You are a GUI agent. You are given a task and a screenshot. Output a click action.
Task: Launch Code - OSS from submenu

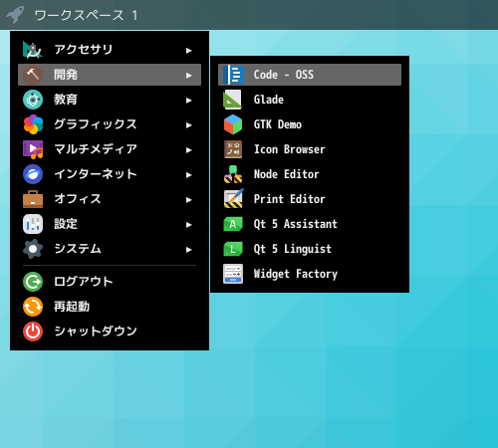point(310,75)
